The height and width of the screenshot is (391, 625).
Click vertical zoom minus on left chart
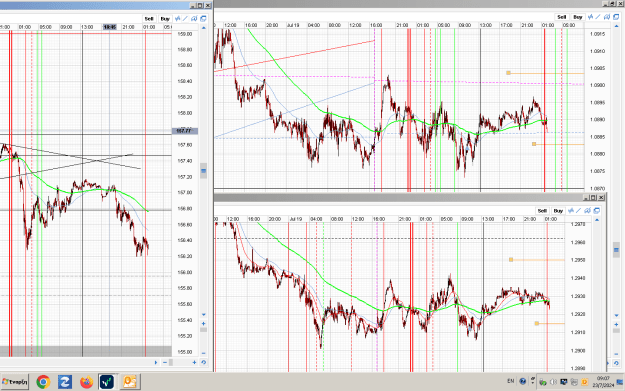(x=204, y=353)
